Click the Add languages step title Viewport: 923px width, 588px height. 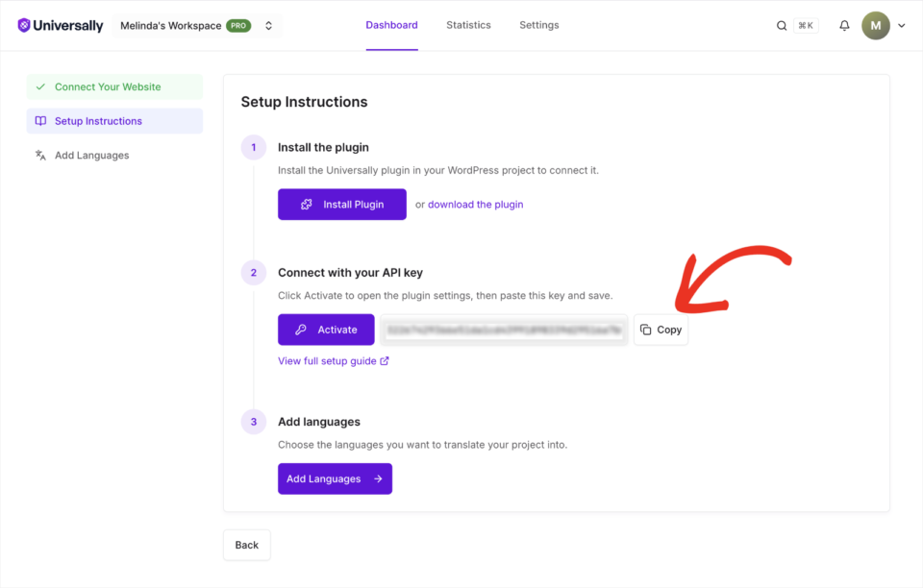point(319,422)
